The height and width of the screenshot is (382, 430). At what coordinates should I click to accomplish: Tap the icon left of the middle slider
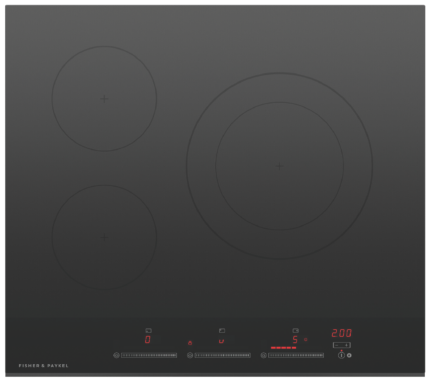tap(190, 355)
